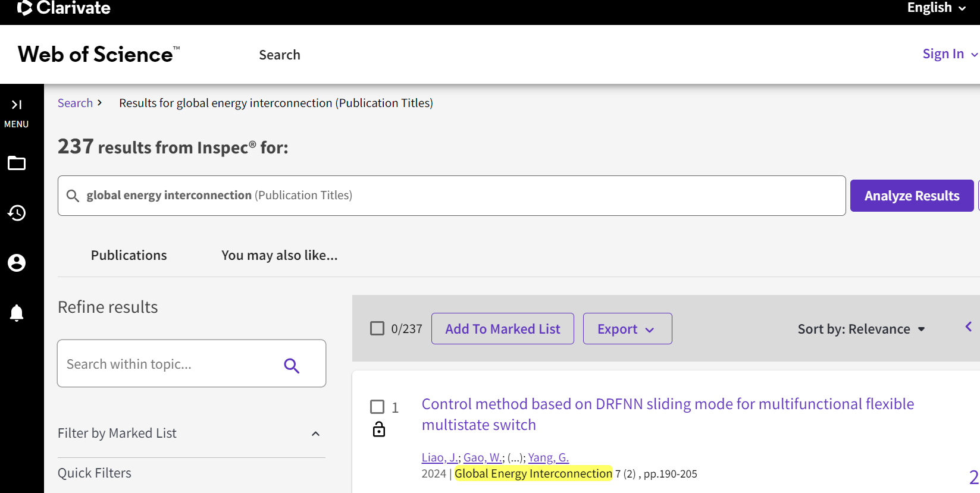Click the open access lock icon for result 1
The width and height of the screenshot is (980, 493).
pos(379,429)
